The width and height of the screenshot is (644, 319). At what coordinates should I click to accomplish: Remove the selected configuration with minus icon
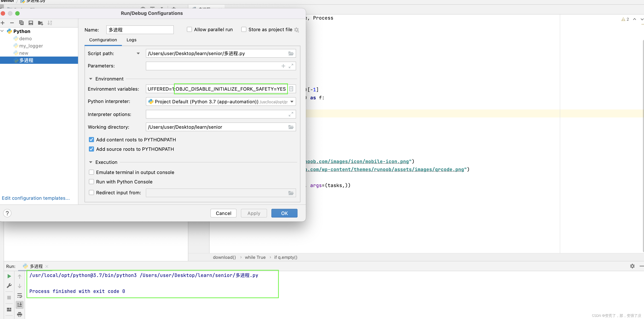click(x=12, y=23)
